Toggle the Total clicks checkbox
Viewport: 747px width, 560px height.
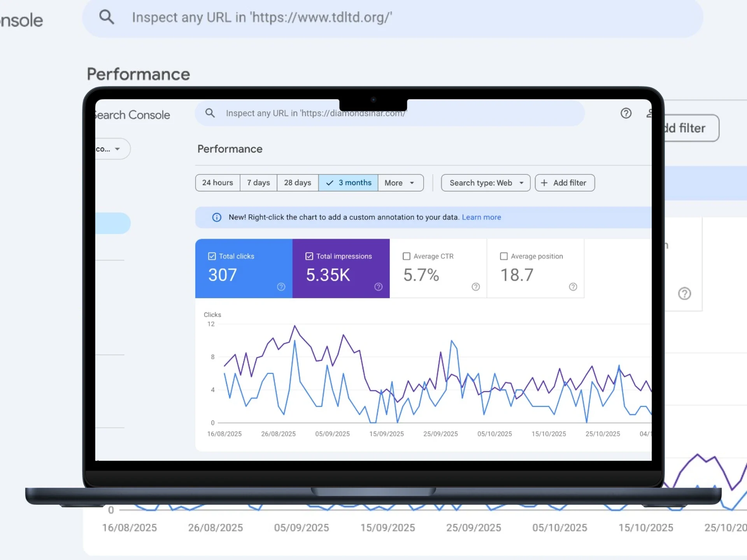pos(212,256)
